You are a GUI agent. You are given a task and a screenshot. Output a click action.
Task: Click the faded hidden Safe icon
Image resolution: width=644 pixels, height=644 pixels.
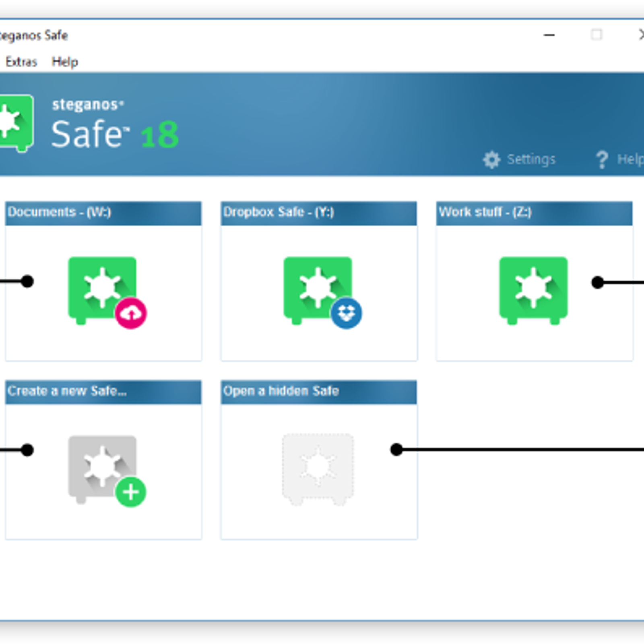318,469
